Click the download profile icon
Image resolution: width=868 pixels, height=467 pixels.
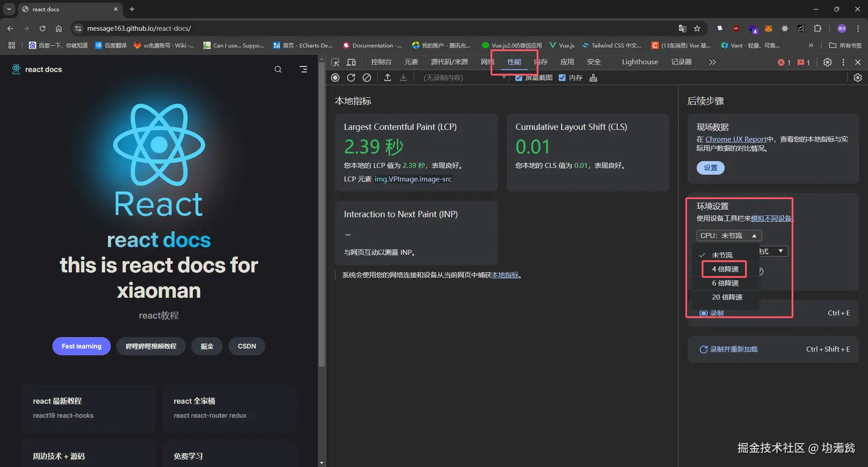403,78
